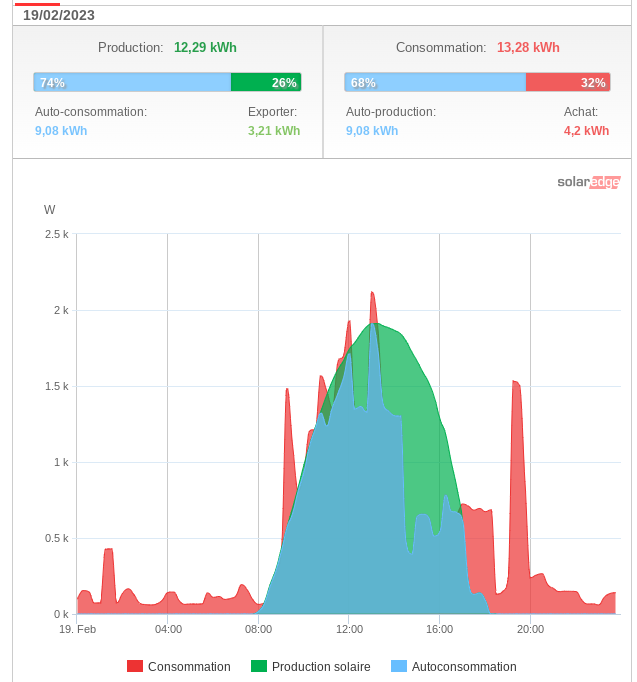Image resolution: width=637 pixels, height=682 pixels.
Task: Click the 9,08 kWh value under Auto-production
Action: point(372,130)
